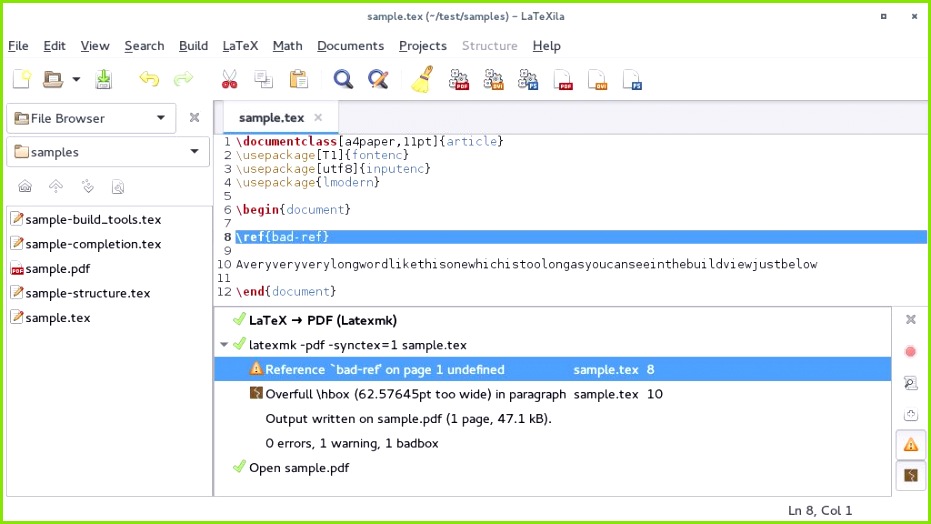931x524 pixels.
Task: Open the Projects menu
Action: [x=423, y=46]
